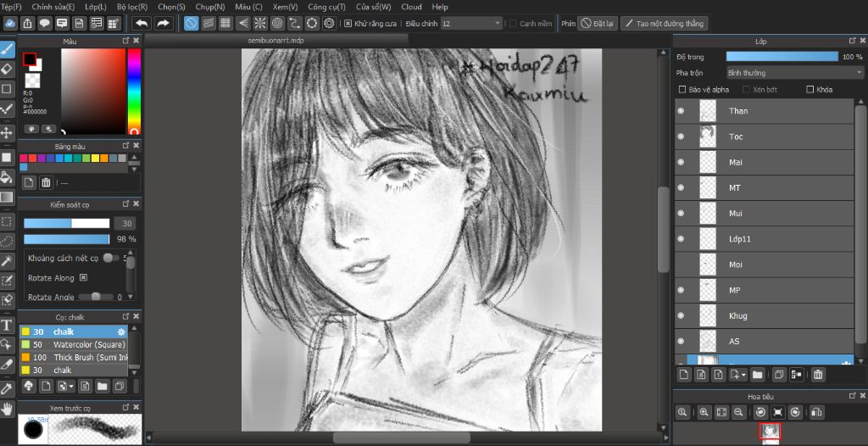Flip canvas view in Hoa tiêu panel
The height and width of the screenshot is (446, 868).
pos(816,412)
